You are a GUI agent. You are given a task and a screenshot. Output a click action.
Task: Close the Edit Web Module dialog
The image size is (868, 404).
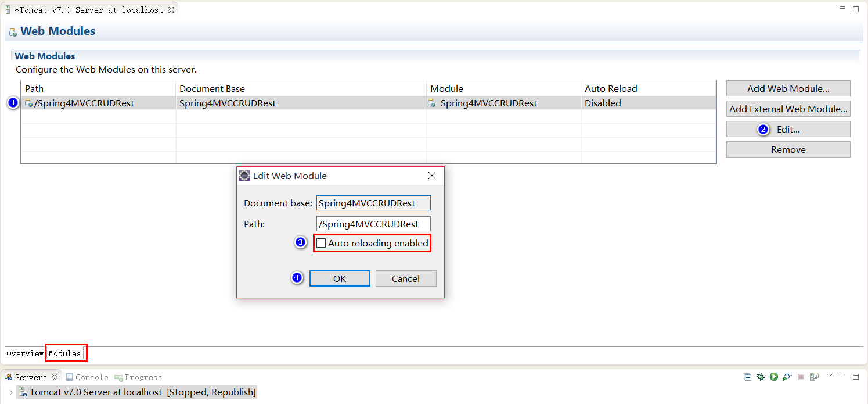(431, 176)
